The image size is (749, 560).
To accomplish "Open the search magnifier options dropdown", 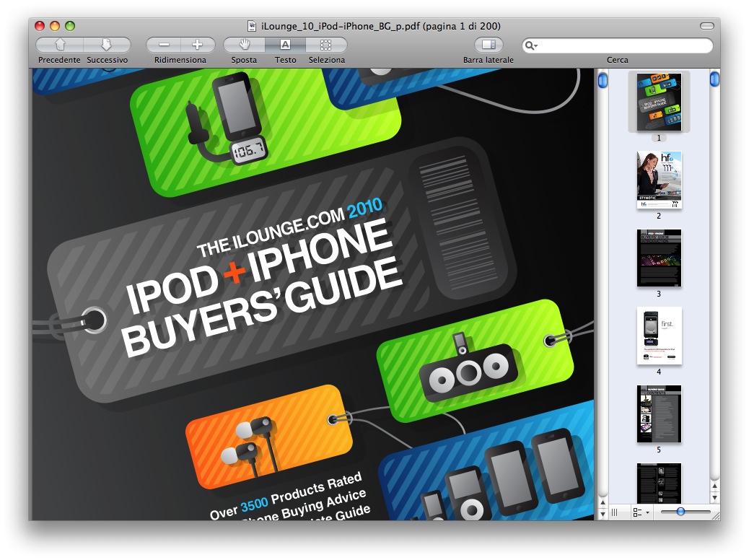I will coord(532,45).
